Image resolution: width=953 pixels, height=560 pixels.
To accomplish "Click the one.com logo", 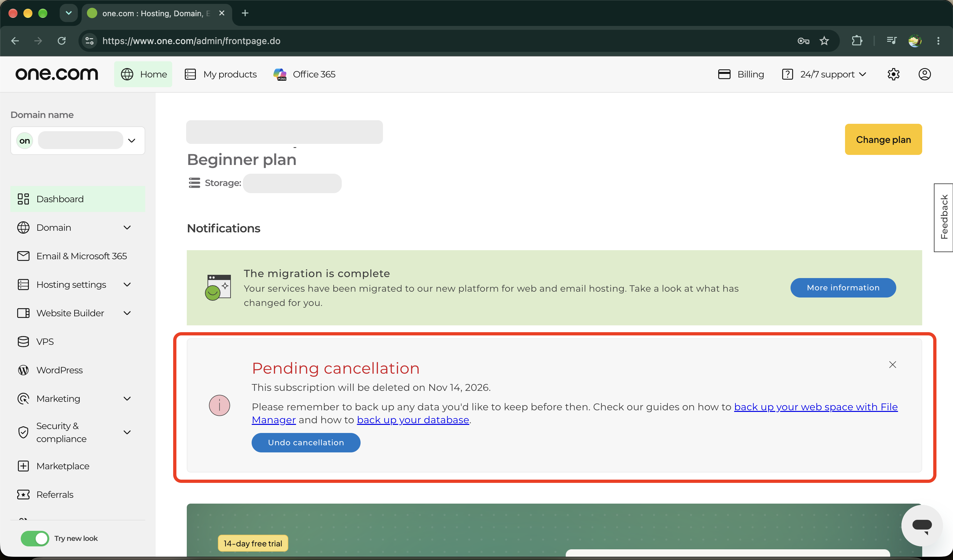I will [57, 74].
